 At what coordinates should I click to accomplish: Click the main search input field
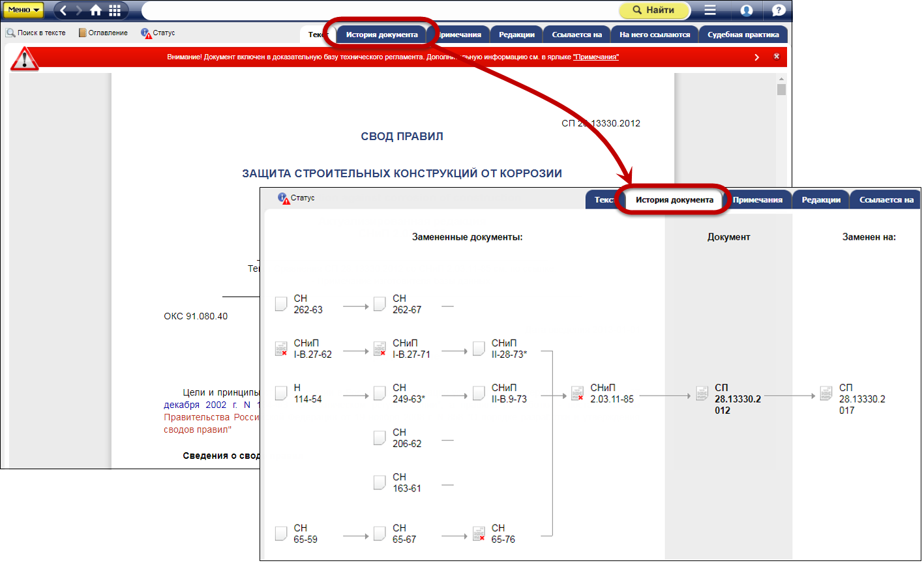click(378, 10)
